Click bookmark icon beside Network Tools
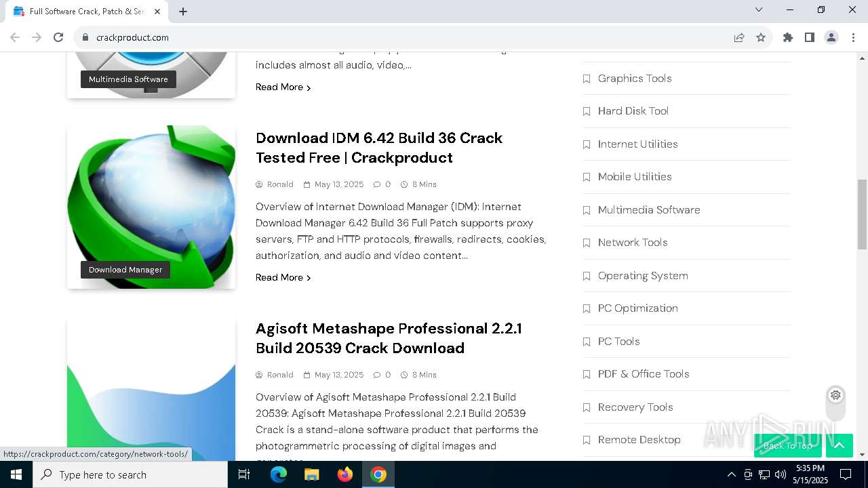 (x=587, y=243)
